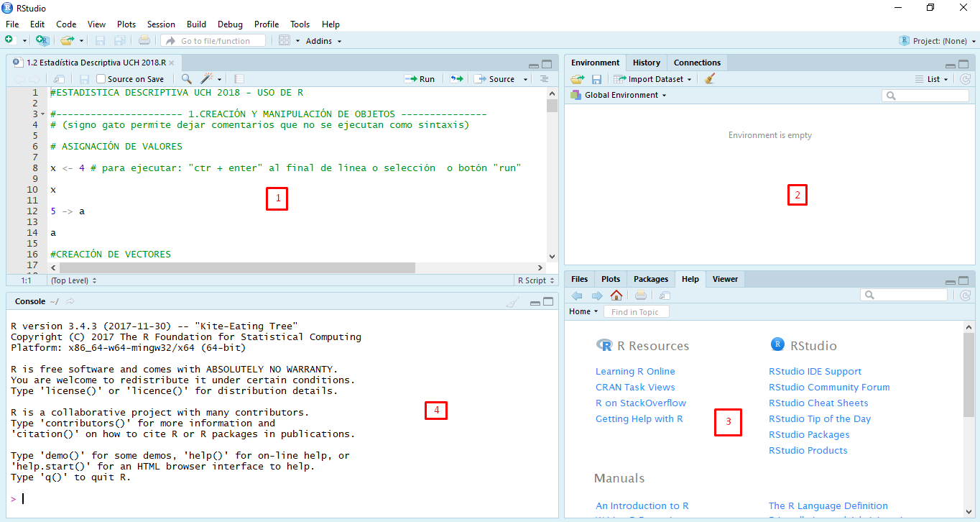This screenshot has height=522, width=980.
Task: Open the Session menu
Action: coord(161,24)
